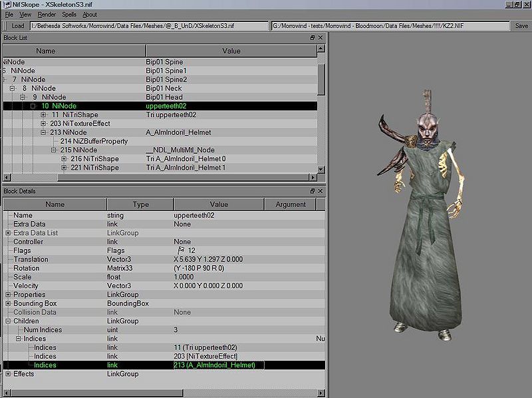Open the Spells menu
The height and width of the screenshot is (398, 532).
69,15
